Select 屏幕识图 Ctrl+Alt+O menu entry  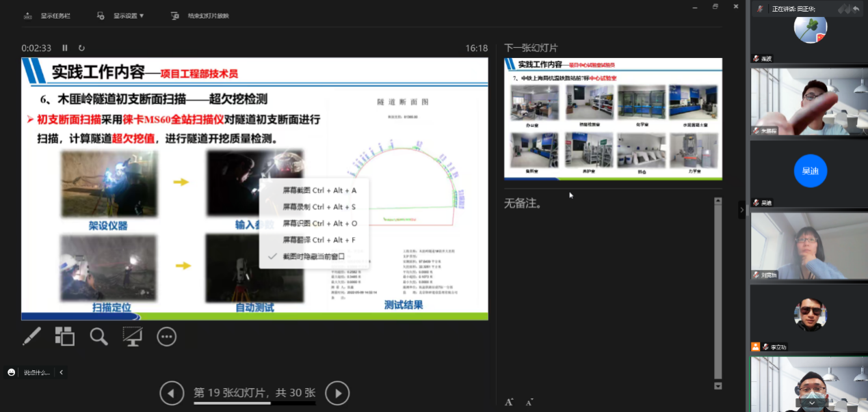[x=319, y=223]
